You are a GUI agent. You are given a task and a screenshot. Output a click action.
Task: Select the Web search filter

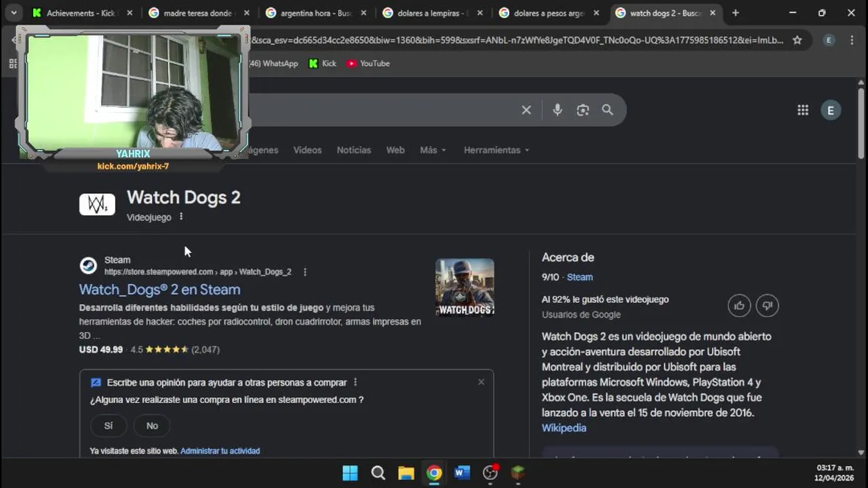(x=395, y=150)
